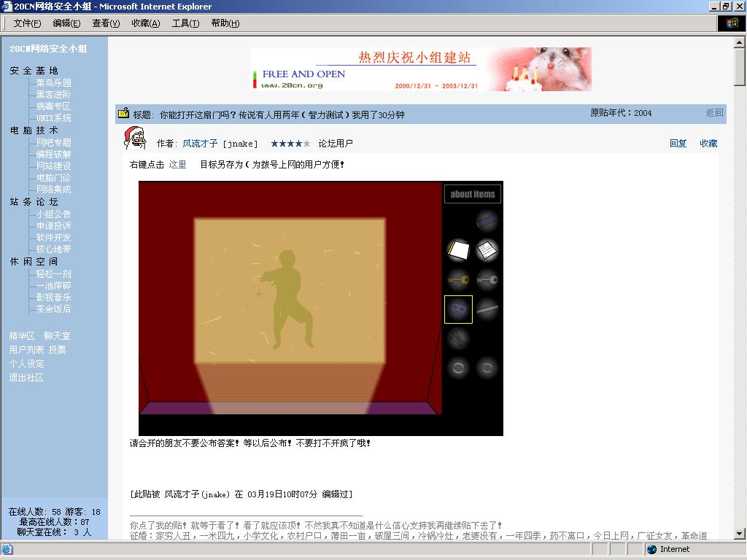Open the UNIX系统 forum in sidebar

click(54, 118)
